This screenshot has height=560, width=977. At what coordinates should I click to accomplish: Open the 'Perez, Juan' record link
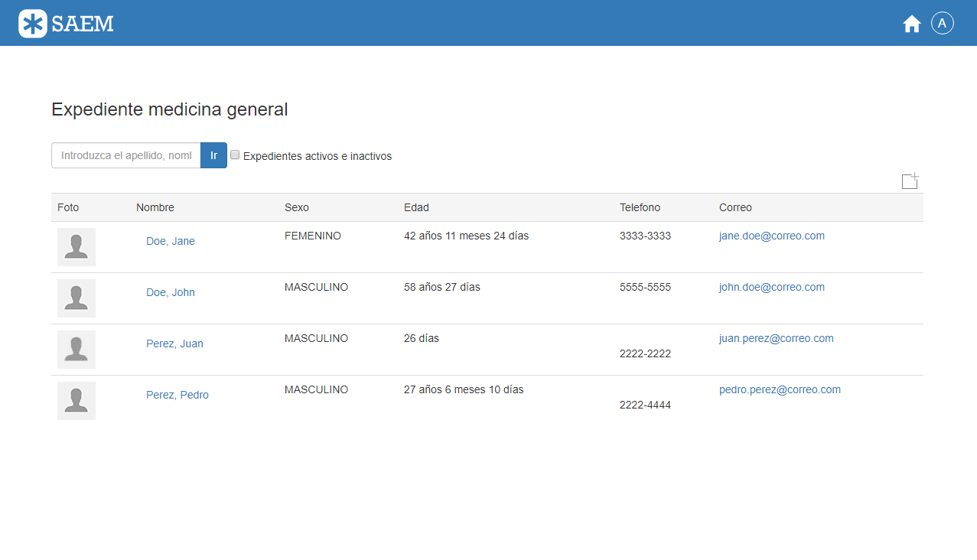(174, 343)
